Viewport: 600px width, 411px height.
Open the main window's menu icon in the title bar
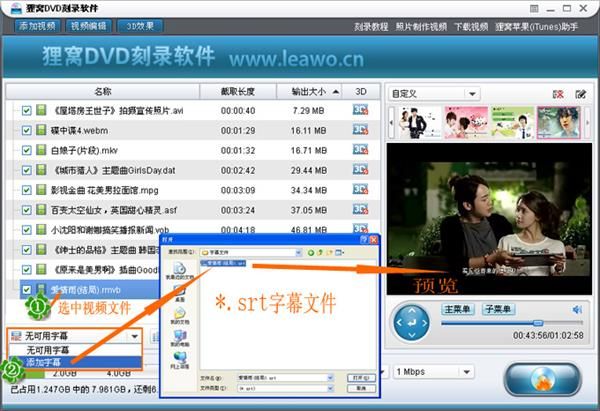(534, 8)
